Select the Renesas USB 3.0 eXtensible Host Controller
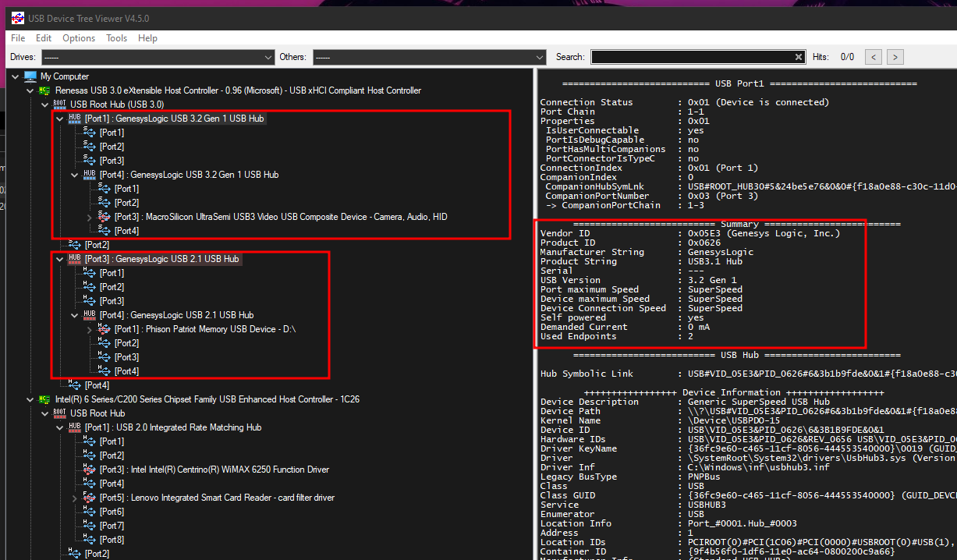Screen dimensions: 957x560 [238, 90]
